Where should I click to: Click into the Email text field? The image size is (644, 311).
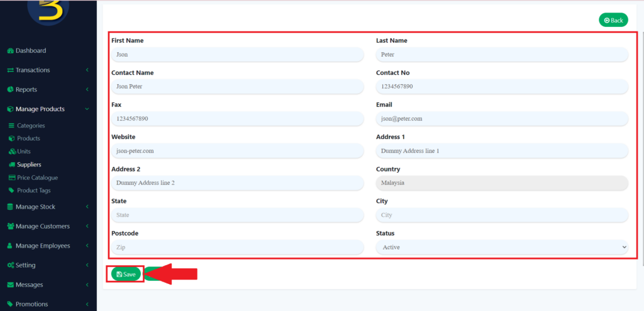502,119
